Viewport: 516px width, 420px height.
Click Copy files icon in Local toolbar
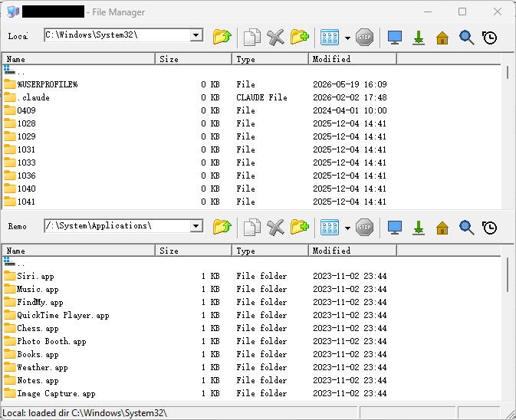coord(251,37)
